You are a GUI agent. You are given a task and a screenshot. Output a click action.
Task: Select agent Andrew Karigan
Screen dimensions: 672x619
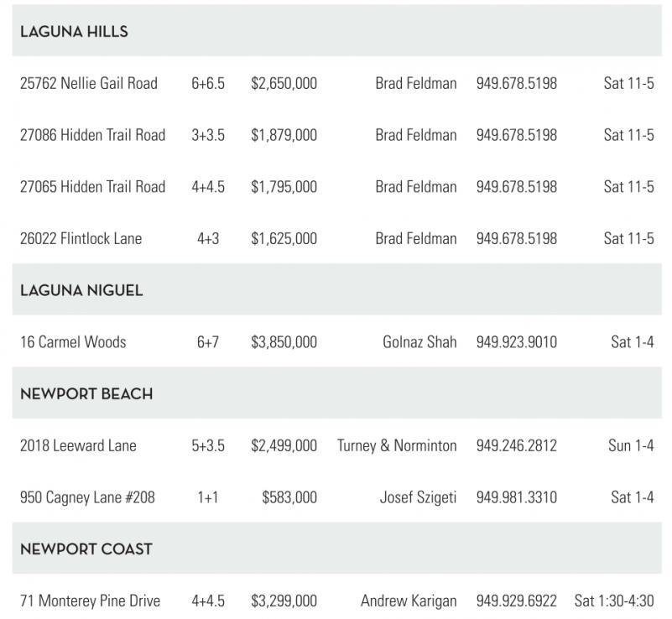pyautogui.click(x=409, y=601)
